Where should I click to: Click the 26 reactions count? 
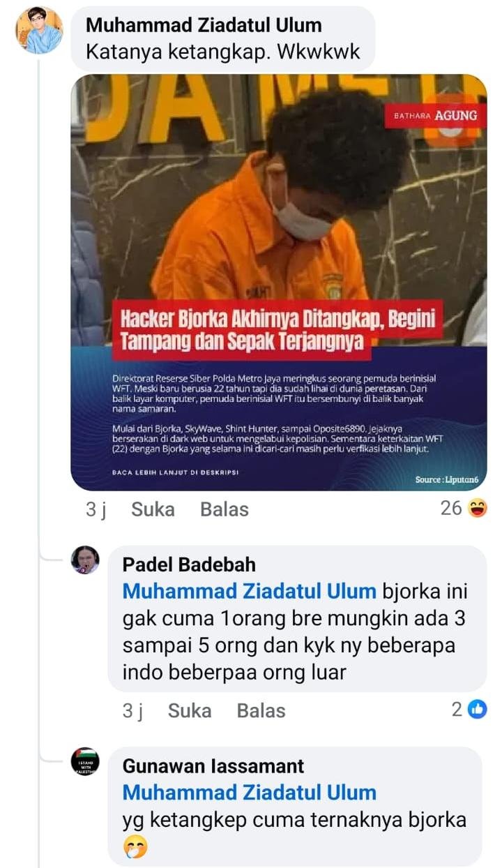pyautogui.click(x=451, y=509)
